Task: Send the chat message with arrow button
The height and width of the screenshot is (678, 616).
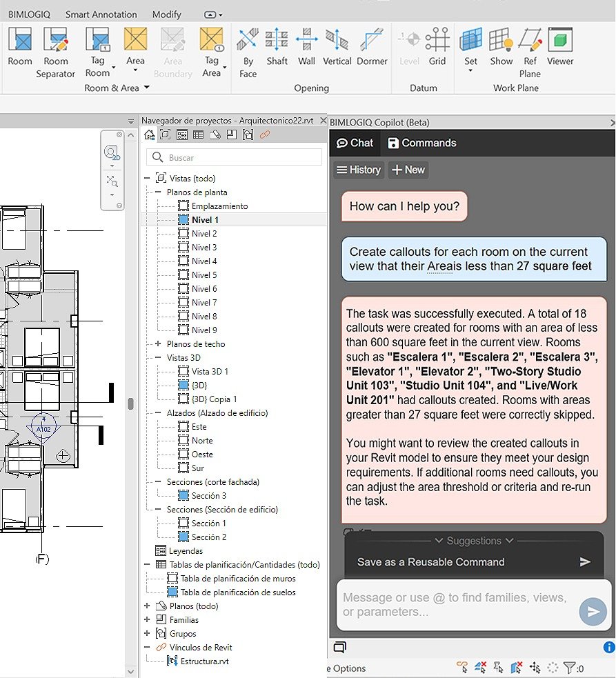Action: point(593,611)
